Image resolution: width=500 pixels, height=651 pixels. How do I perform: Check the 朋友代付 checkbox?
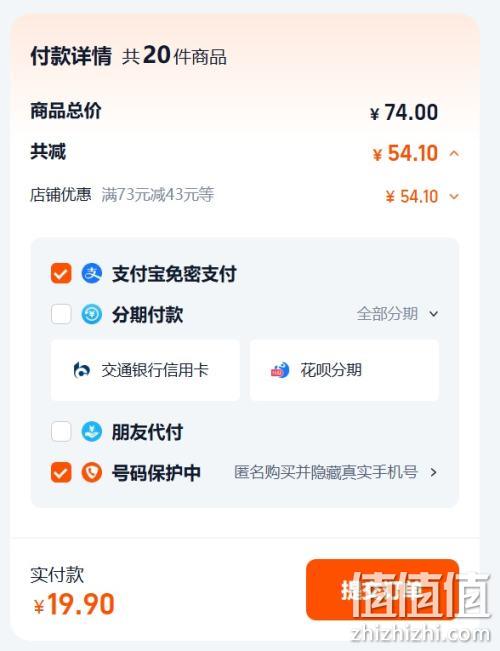pyautogui.click(x=61, y=432)
